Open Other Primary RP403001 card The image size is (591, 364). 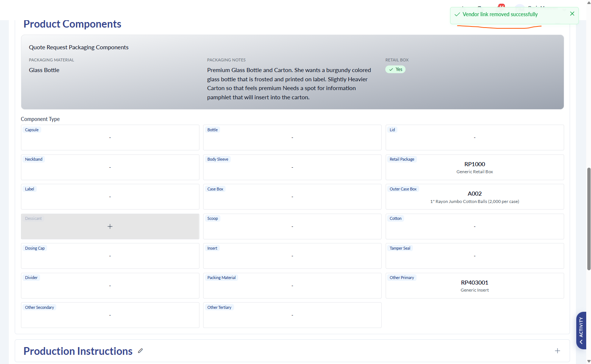475,286
